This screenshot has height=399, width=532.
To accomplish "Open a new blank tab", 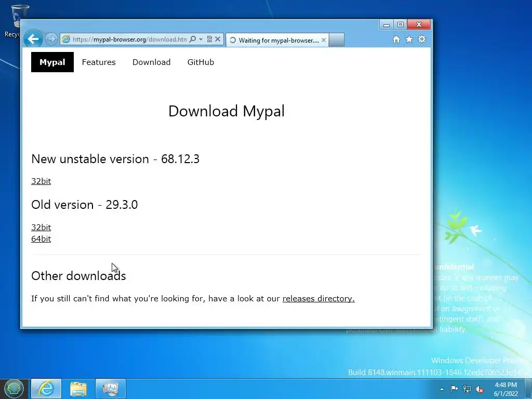I will click(x=337, y=40).
